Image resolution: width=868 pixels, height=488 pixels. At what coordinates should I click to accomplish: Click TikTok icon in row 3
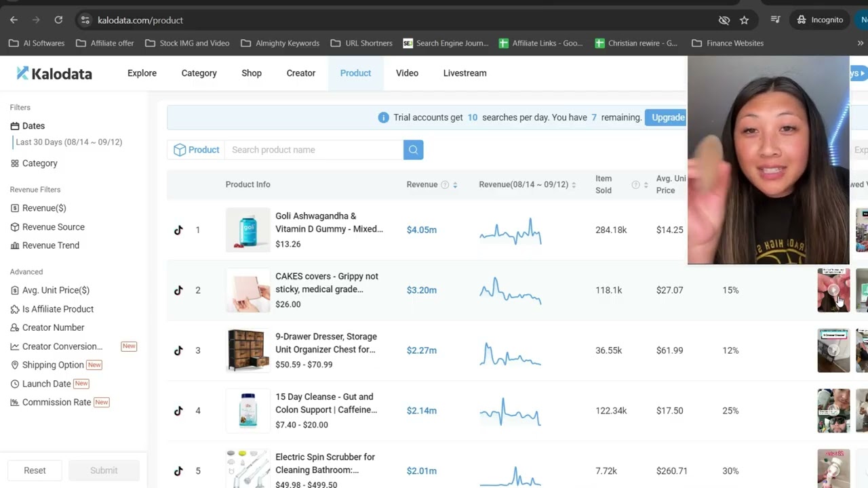click(178, 350)
